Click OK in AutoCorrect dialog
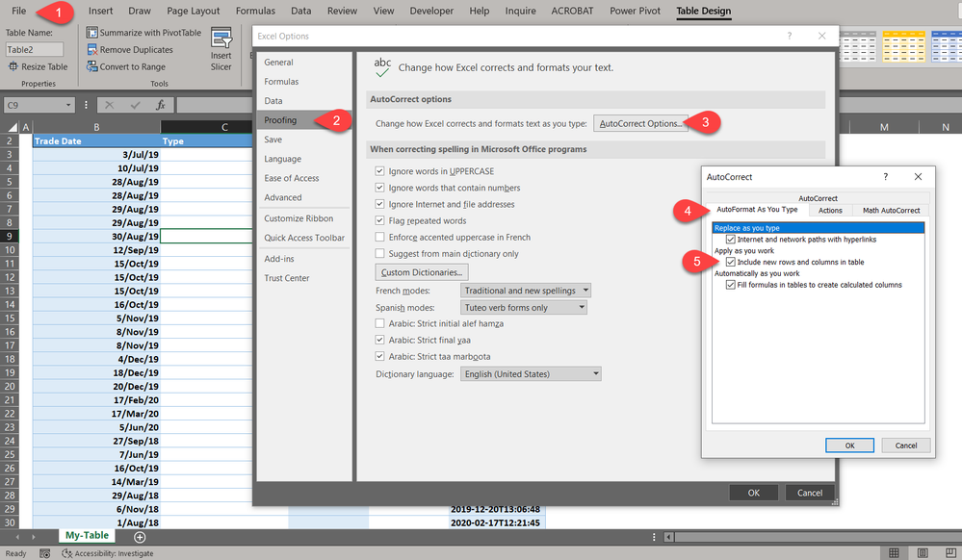Viewport: 962px width, 560px height. point(849,445)
